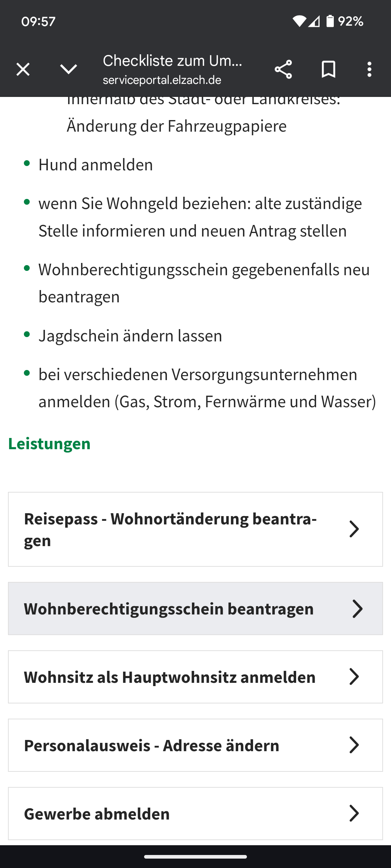Share this page via share icon
The width and height of the screenshot is (391, 868).
[x=283, y=69]
